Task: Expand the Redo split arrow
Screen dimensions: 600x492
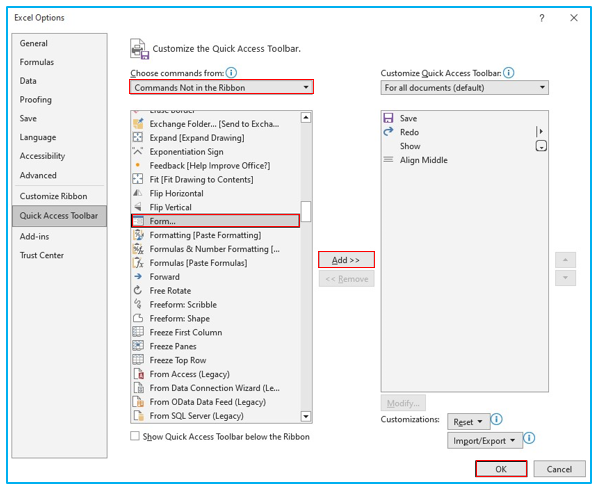Action: pyautogui.click(x=540, y=132)
